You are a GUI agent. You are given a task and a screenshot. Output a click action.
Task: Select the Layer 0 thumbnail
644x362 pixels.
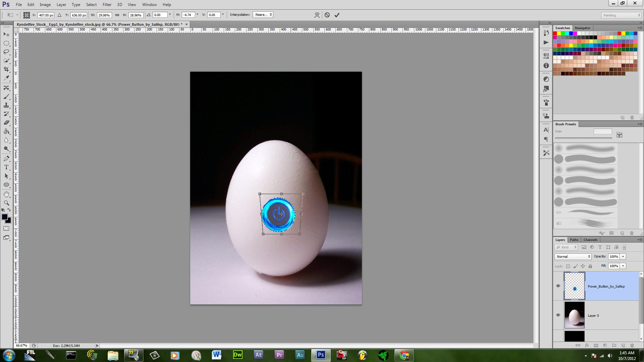(x=574, y=315)
